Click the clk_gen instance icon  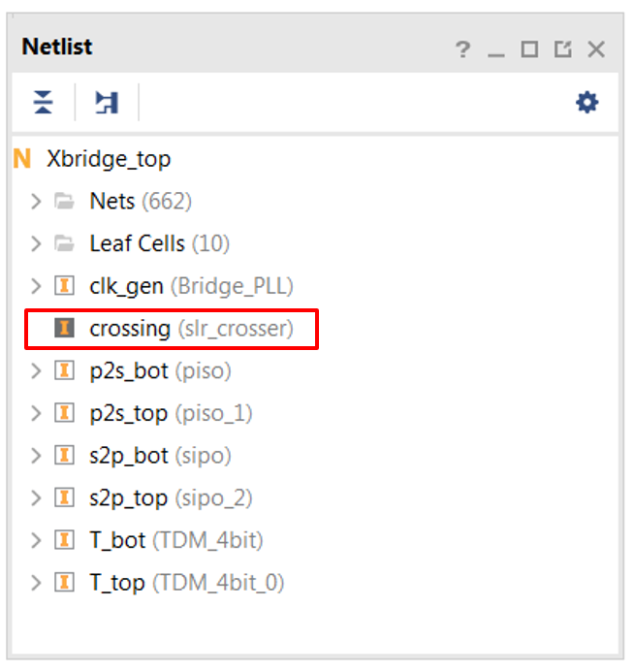pyautogui.click(x=64, y=286)
